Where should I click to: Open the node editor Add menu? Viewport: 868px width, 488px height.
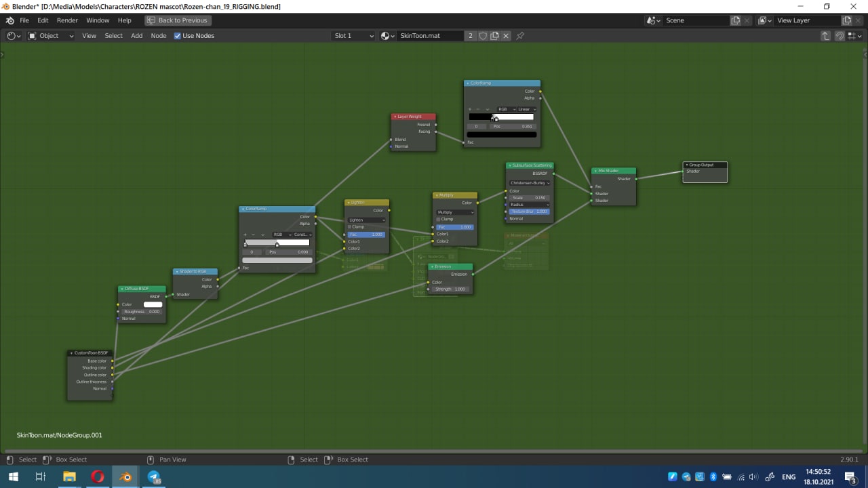137,36
